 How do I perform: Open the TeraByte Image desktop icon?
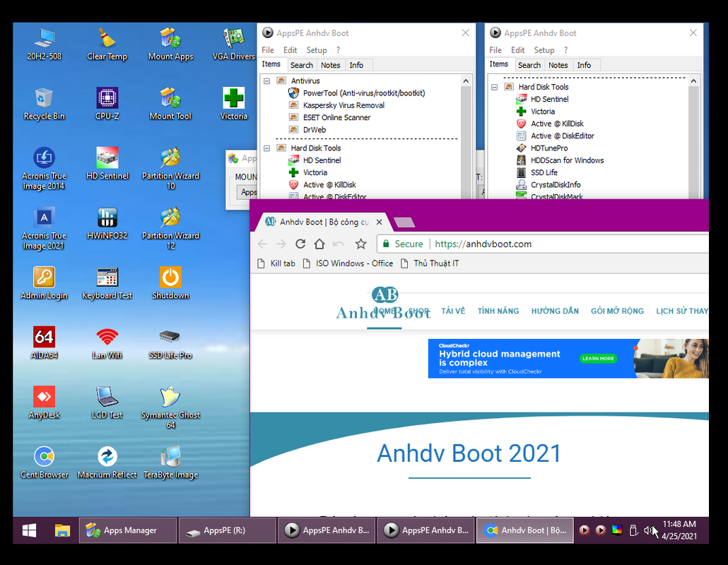tap(170, 463)
